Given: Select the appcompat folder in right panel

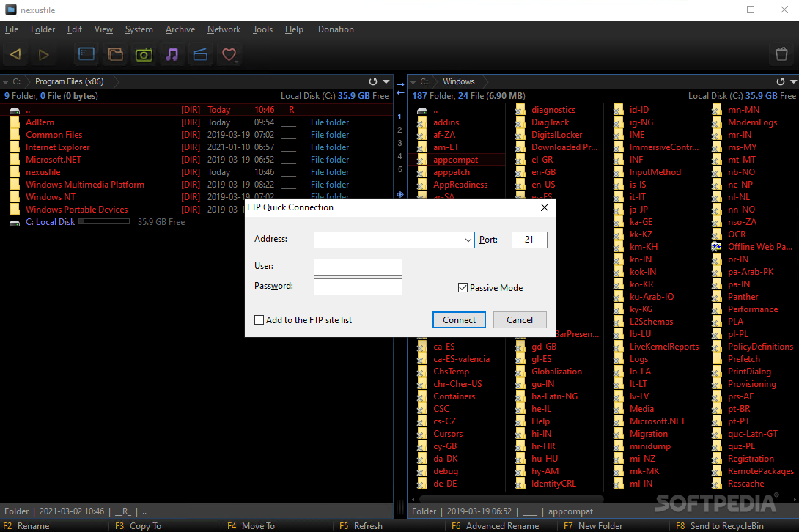Looking at the screenshot, I should point(456,160).
